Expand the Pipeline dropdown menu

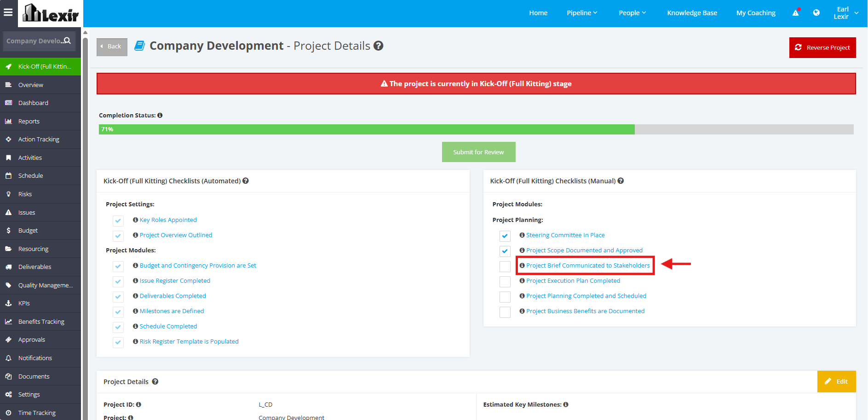coord(582,13)
